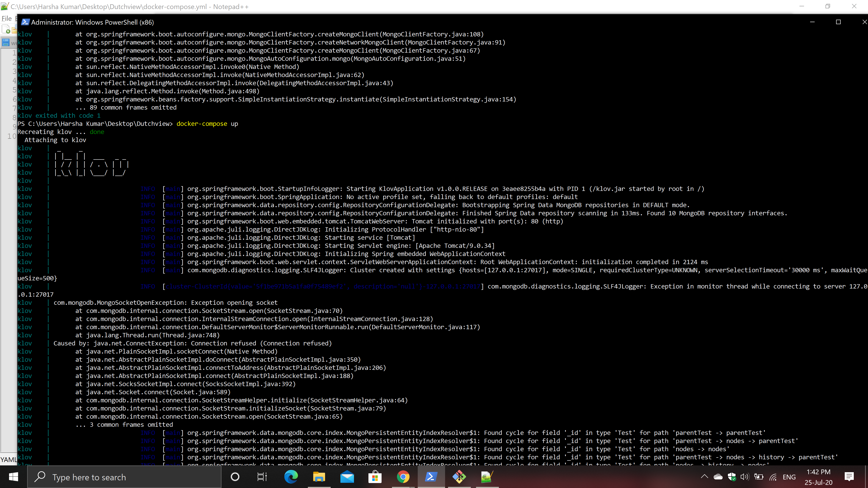Check Windows Security via the shield tray icon
The image size is (868, 488).
tap(731, 477)
